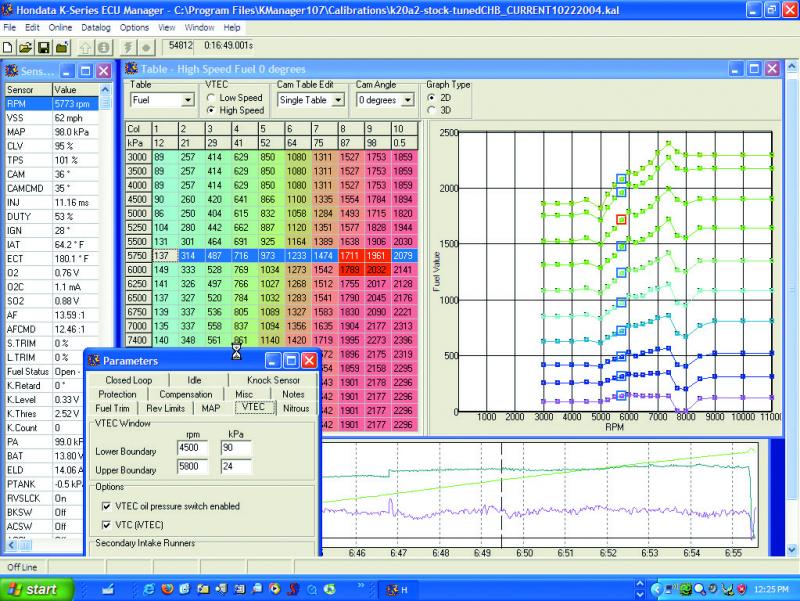The height and width of the screenshot is (601, 800).
Task: Click the red shield tray icon
Action: [741, 589]
